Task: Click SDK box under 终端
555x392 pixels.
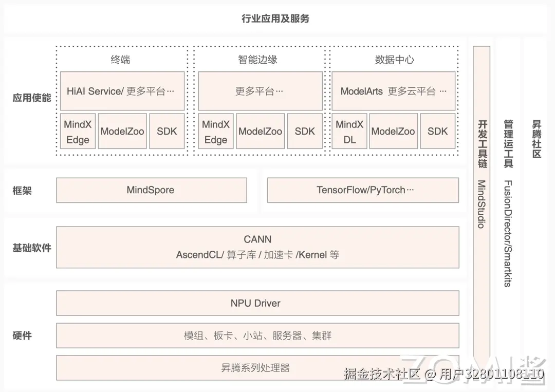Action: pyautogui.click(x=166, y=131)
